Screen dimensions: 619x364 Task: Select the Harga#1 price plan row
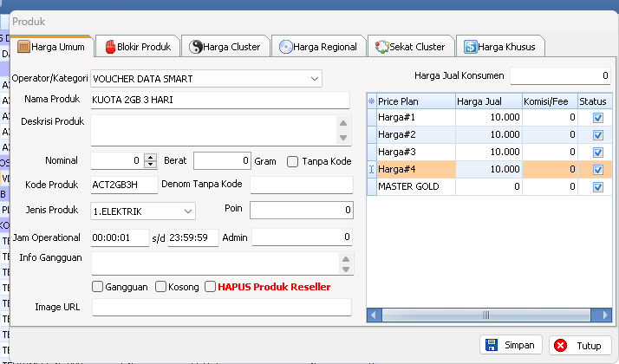pos(490,118)
